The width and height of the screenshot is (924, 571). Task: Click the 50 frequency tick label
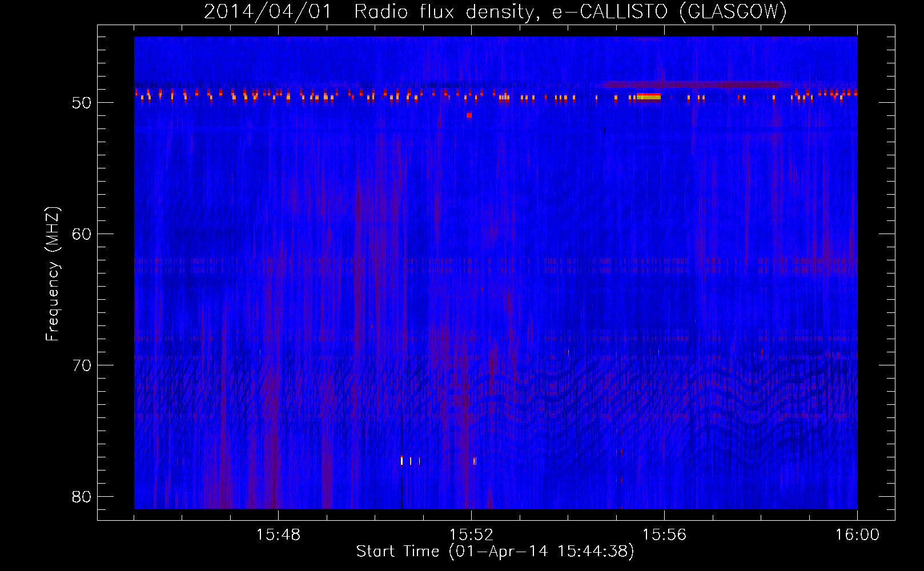[82, 103]
